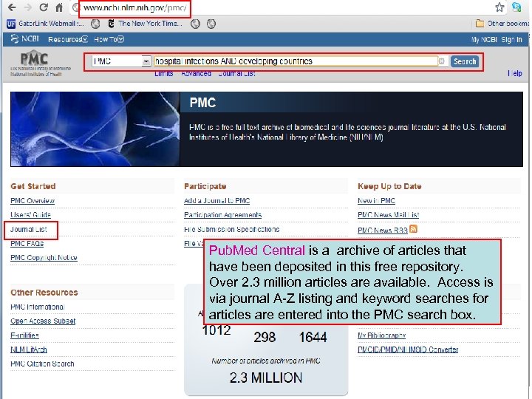Open PMC FAQs link
532x399 pixels.
pyautogui.click(x=27, y=244)
